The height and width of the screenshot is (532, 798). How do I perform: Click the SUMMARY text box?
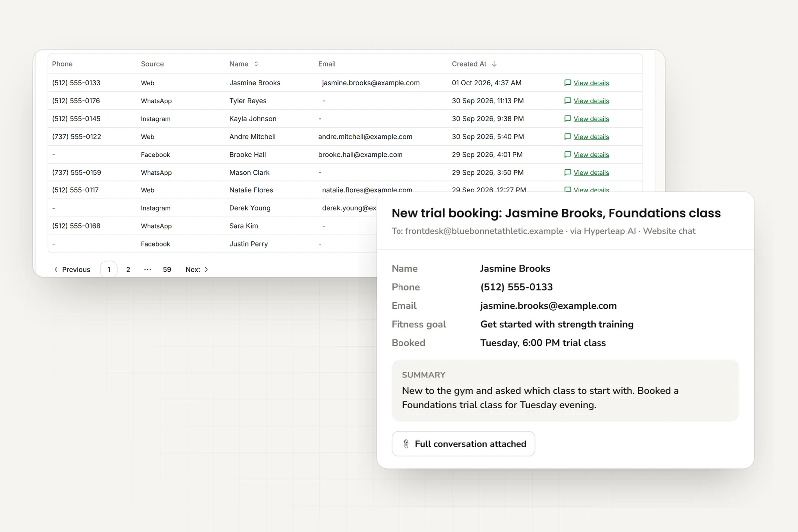565,391
